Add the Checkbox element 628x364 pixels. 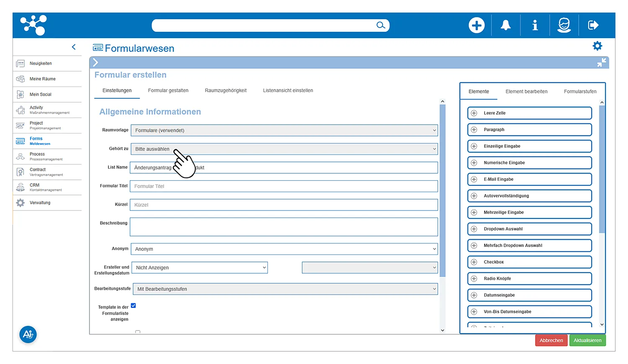click(529, 262)
